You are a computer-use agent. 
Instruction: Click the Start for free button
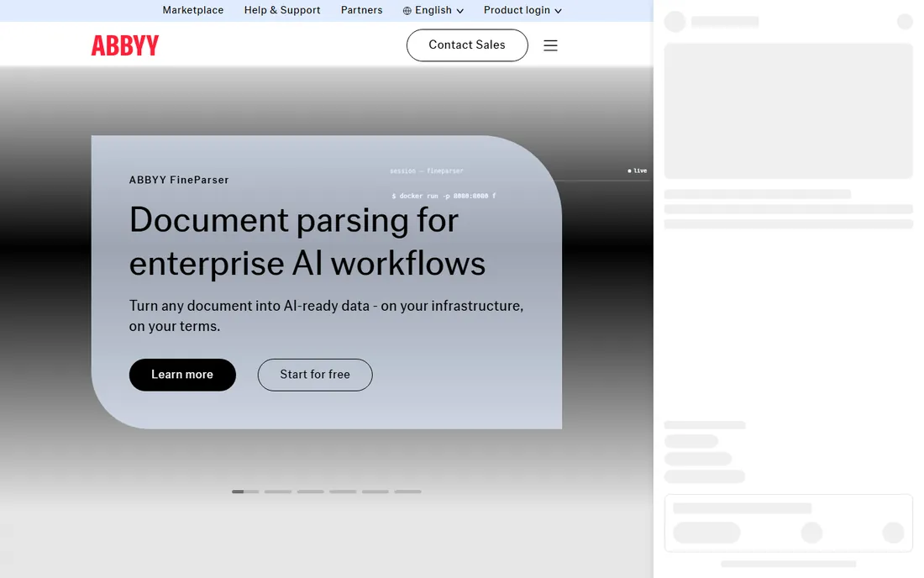coord(315,375)
